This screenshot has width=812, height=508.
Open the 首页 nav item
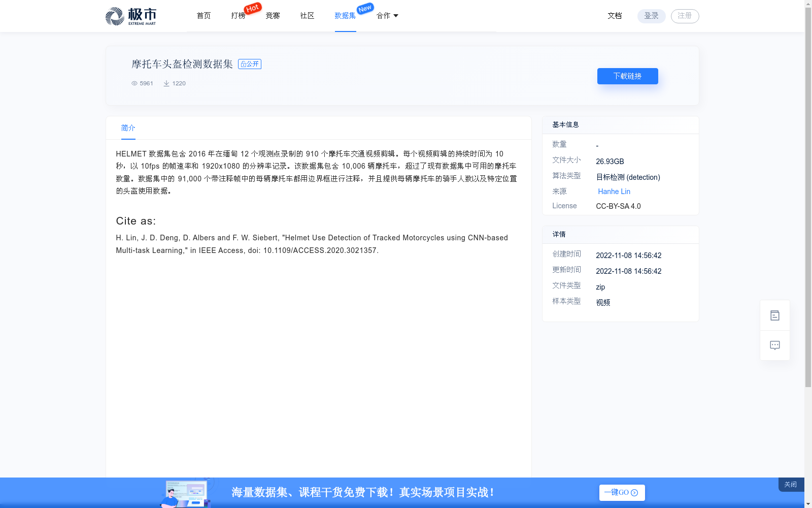tap(204, 16)
